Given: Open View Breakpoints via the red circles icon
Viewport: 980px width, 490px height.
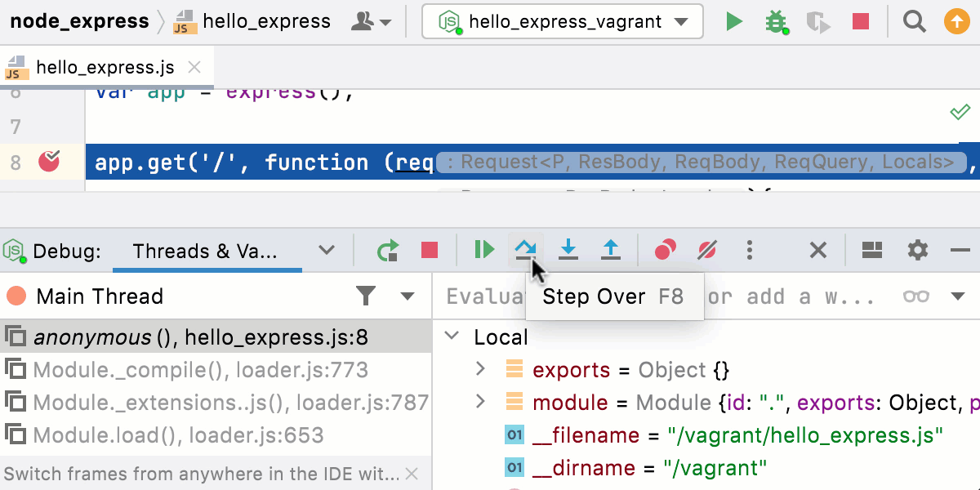Looking at the screenshot, I should (664, 251).
